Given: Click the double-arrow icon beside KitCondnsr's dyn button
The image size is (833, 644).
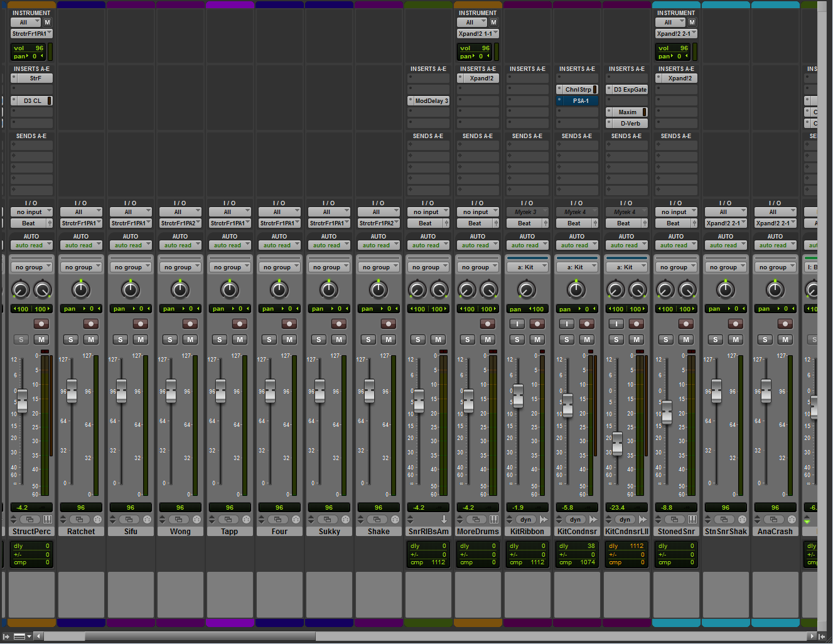Looking at the screenshot, I should coord(593,519).
